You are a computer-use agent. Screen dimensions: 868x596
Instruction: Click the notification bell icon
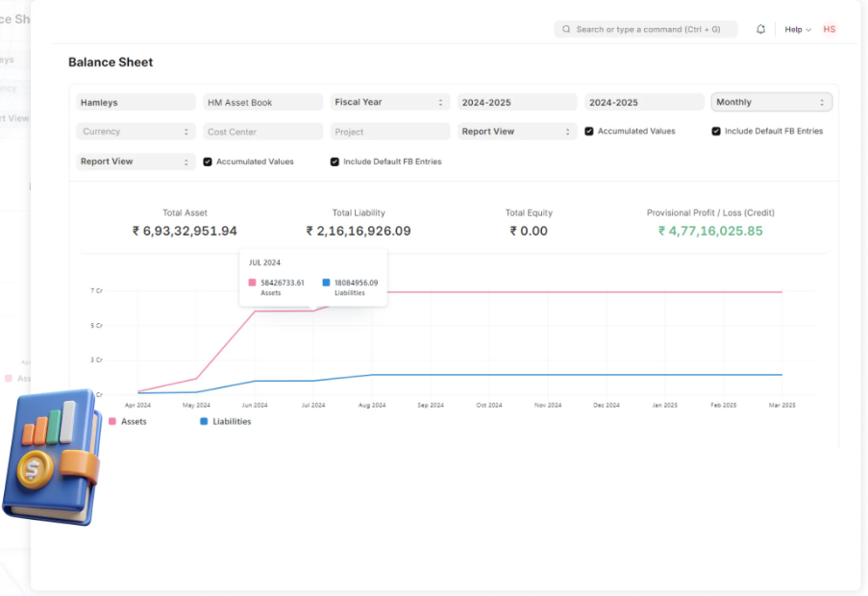(x=759, y=29)
